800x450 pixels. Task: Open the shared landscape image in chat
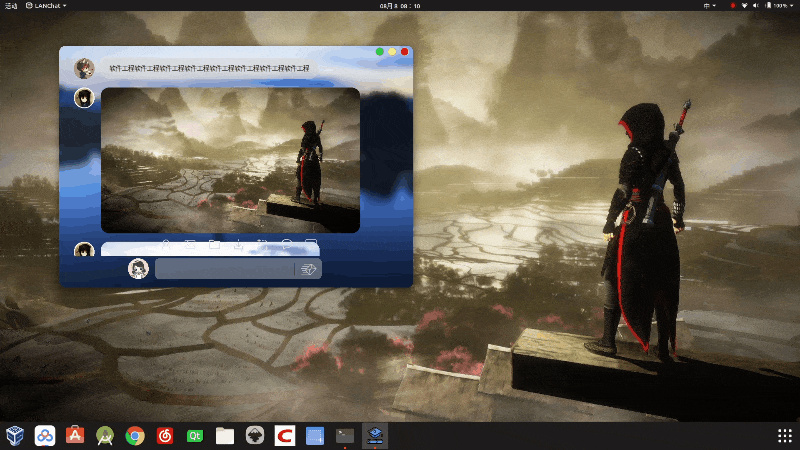coord(231,160)
